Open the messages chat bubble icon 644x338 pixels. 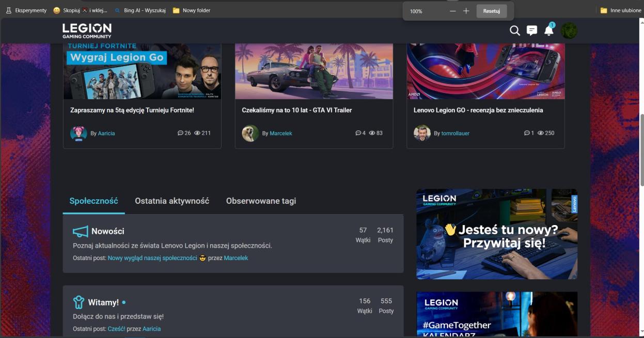point(532,30)
